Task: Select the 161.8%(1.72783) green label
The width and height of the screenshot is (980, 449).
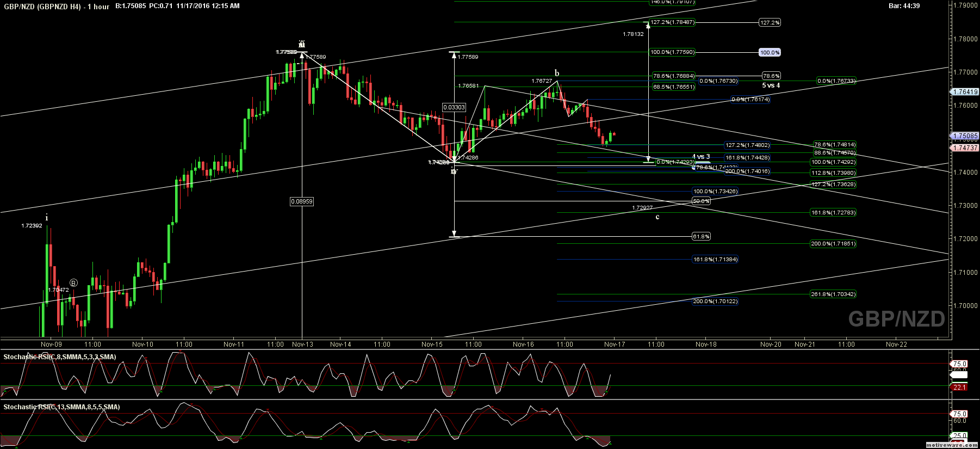Action: 833,213
